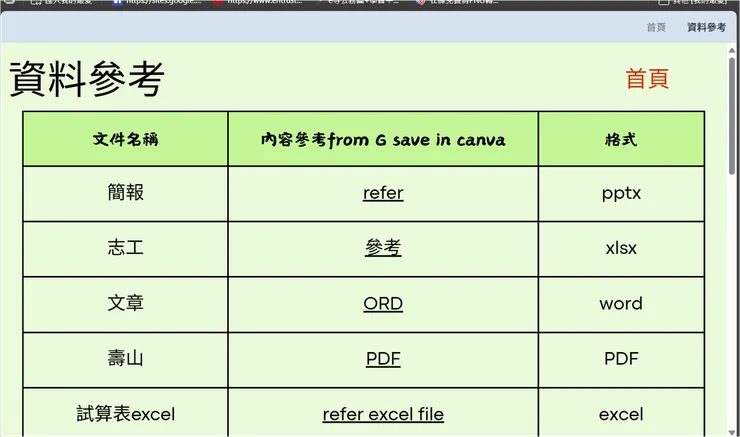The width and height of the screenshot is (740, 437).
Task: Click the 資料參考 page heading
Action: coord(87,80)
